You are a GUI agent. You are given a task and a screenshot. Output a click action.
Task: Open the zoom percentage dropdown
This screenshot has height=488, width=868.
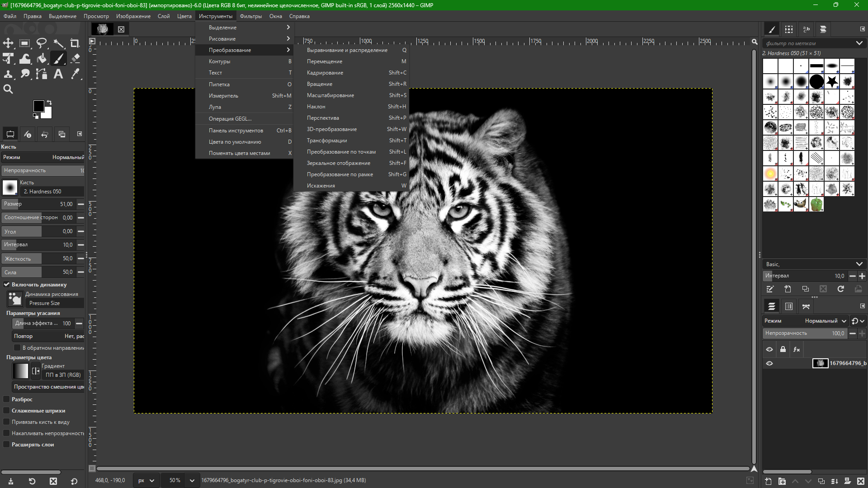[192, 480]
